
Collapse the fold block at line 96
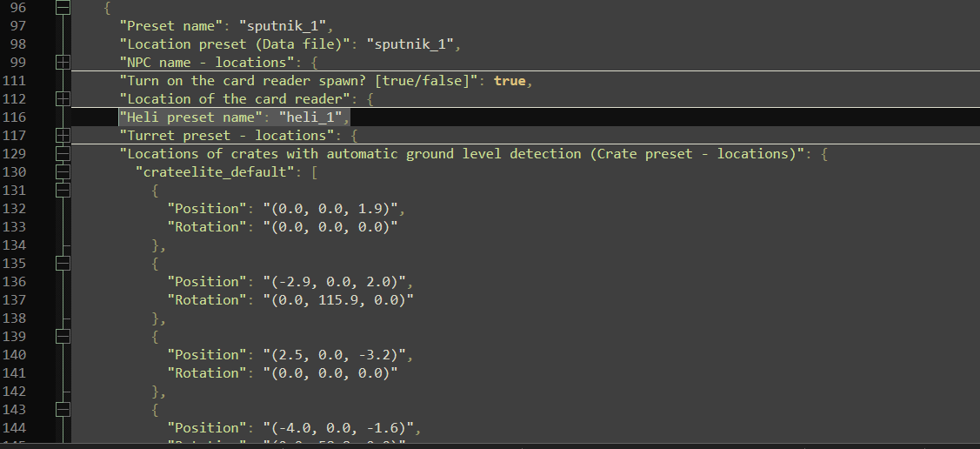point(62,8)
